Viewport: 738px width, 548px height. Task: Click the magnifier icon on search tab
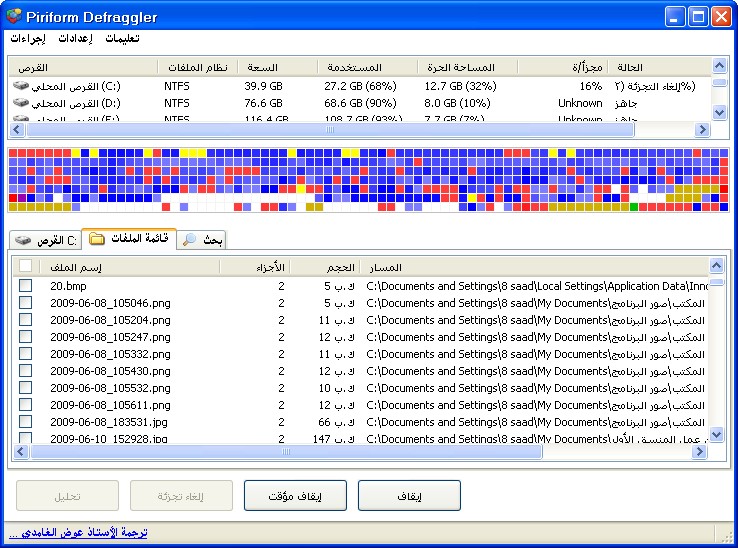click(189, 240)
